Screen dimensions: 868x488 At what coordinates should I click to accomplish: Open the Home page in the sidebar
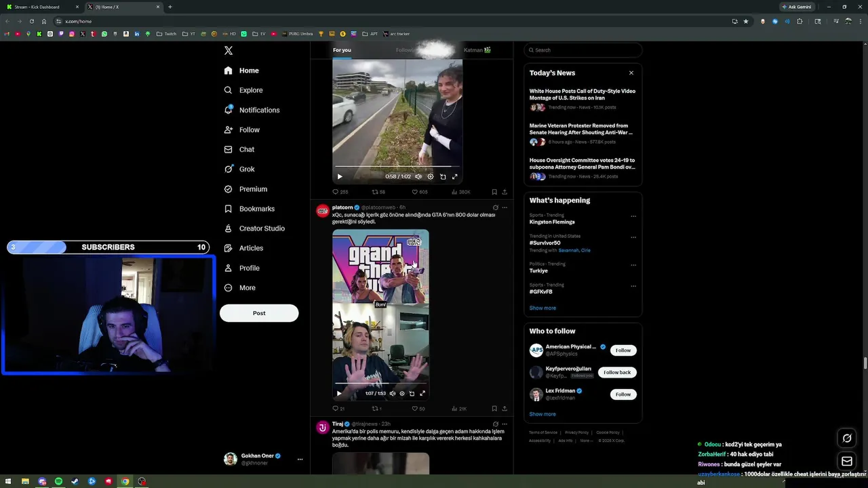point(241,70)
